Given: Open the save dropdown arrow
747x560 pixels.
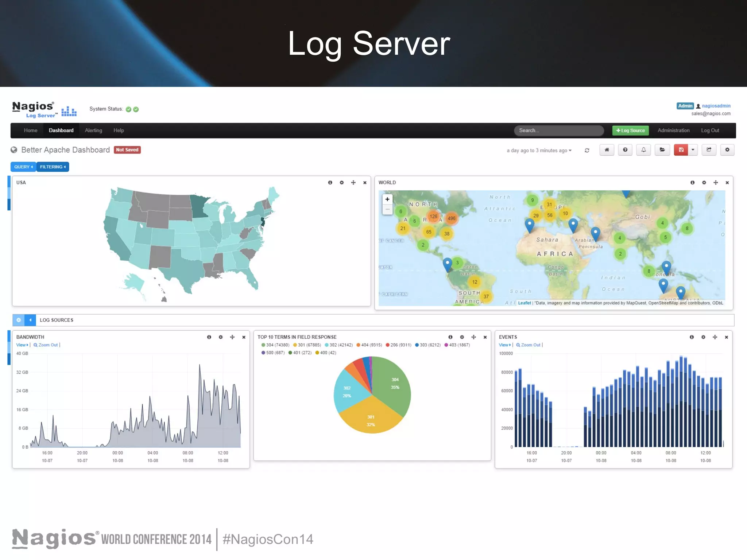Looking at the screenshot, I should [693, 150].
